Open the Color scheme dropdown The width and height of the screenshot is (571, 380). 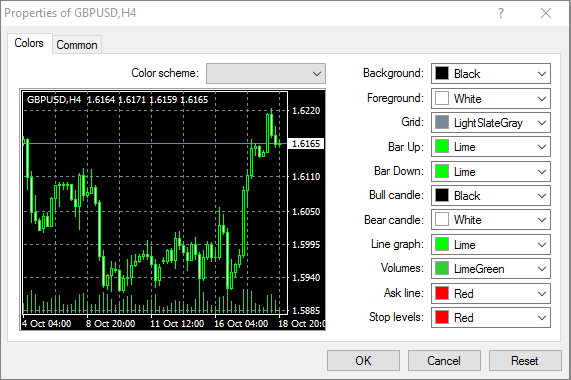click(x=266, y=74)
